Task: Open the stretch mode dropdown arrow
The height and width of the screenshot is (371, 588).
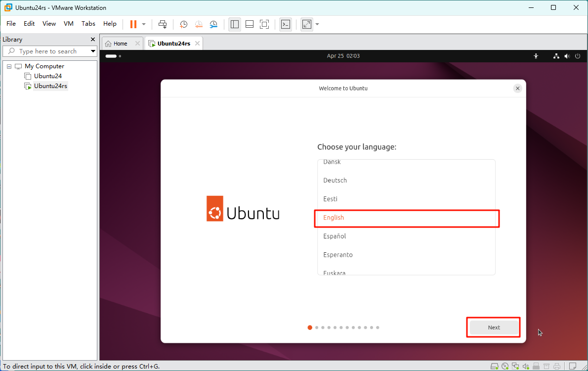Action: tap(317, 24)
